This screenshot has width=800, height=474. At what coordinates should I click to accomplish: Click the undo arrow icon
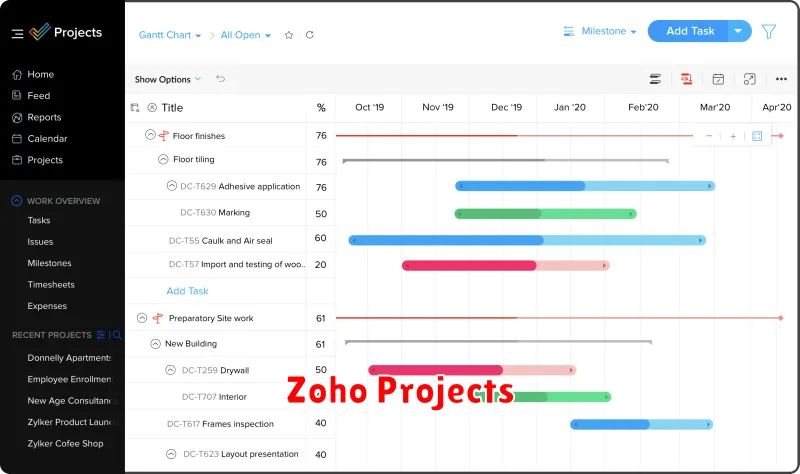[220, 79]
